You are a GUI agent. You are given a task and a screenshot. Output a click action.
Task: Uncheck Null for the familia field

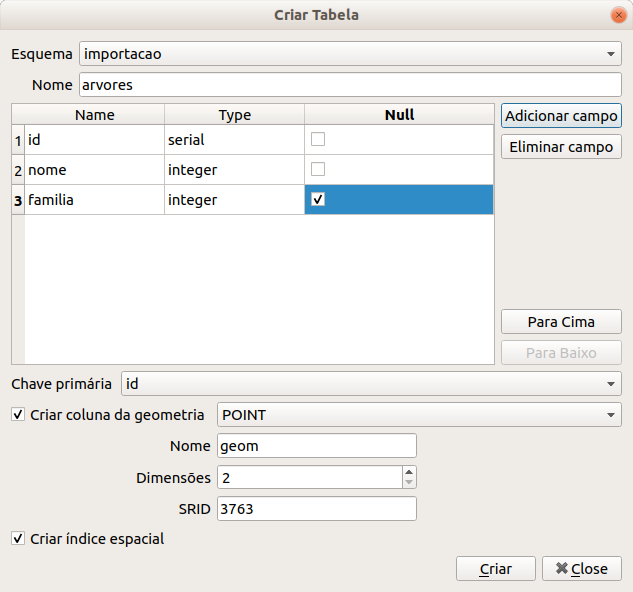pos(318,200)
